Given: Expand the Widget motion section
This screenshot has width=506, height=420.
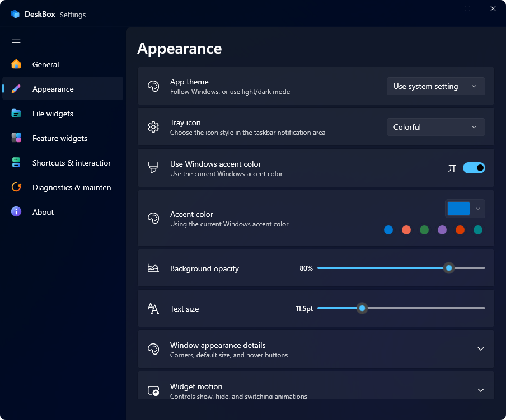Looking at the screenshot, I should pos(480,390).
